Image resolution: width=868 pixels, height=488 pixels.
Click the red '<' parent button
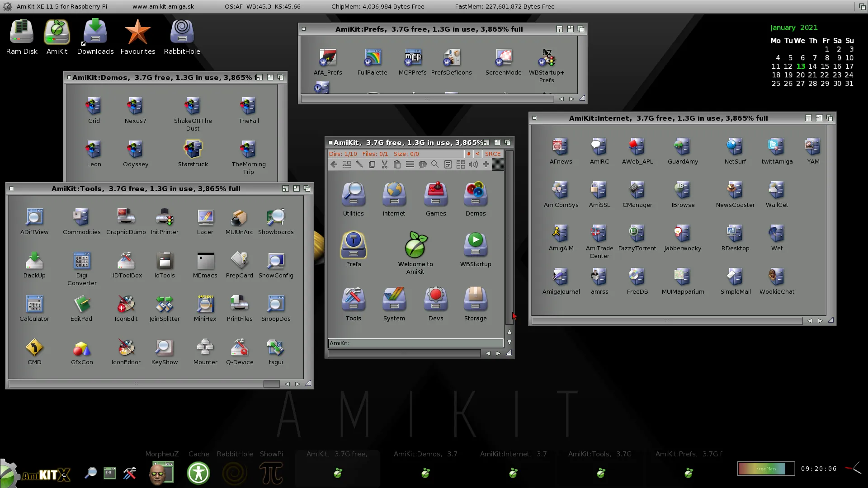tap(477, 154)
